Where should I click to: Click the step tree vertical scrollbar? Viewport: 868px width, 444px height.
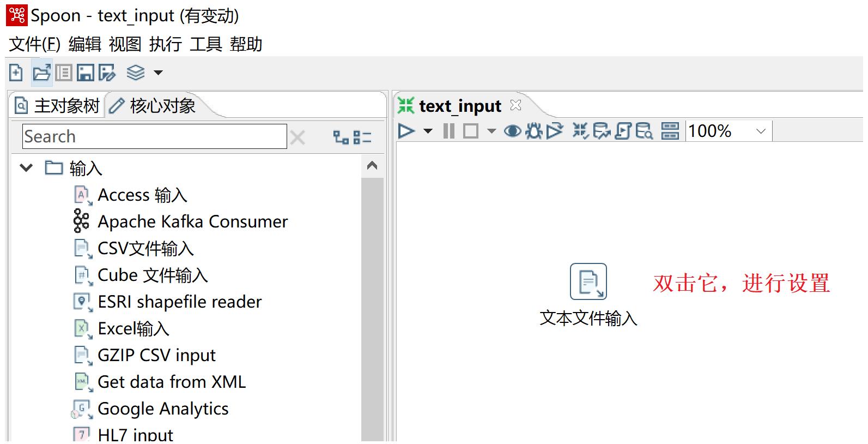tap(372, 309)
